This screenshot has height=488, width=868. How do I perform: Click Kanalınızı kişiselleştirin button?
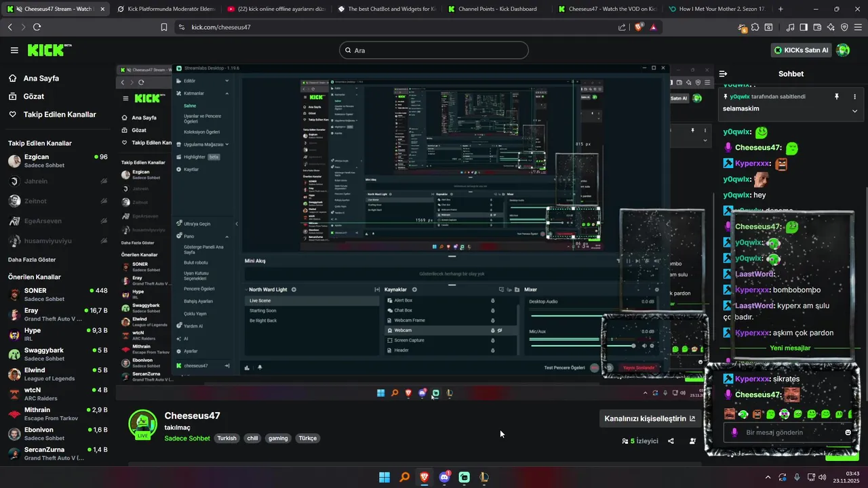650,419
